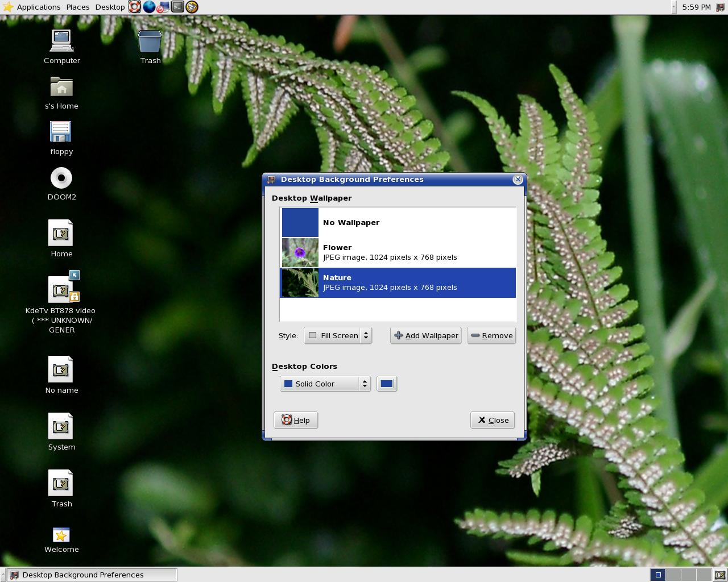
Task: Open the Applications menu
Action: click(39, 7)
